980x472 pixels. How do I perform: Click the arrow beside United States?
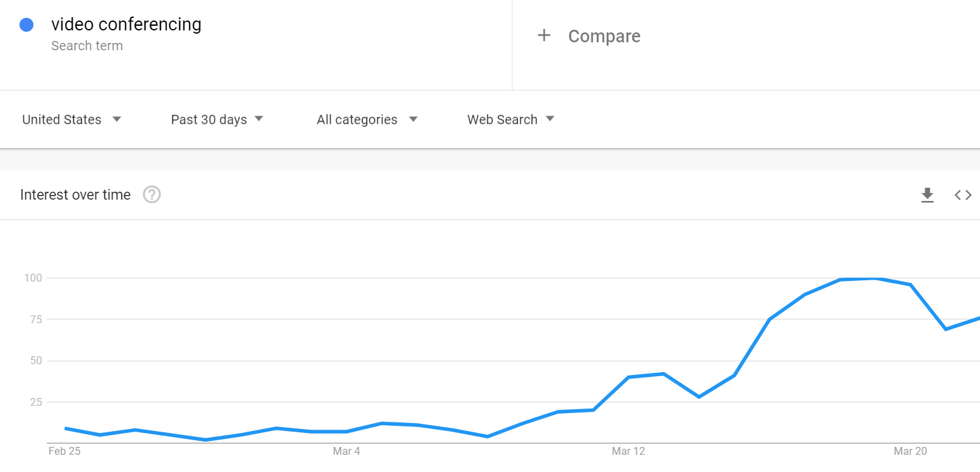pos(117,120)
